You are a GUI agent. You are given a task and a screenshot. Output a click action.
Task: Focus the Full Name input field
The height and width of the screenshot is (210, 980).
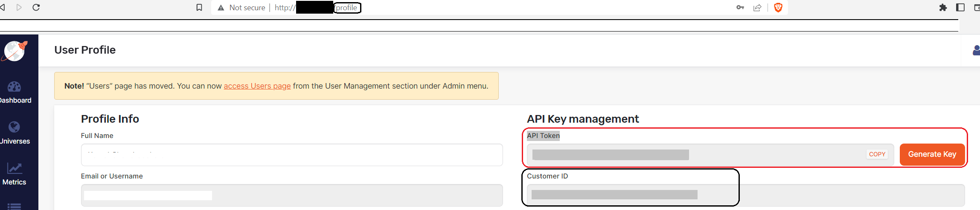pyautogui.click(x=292, y=155)
